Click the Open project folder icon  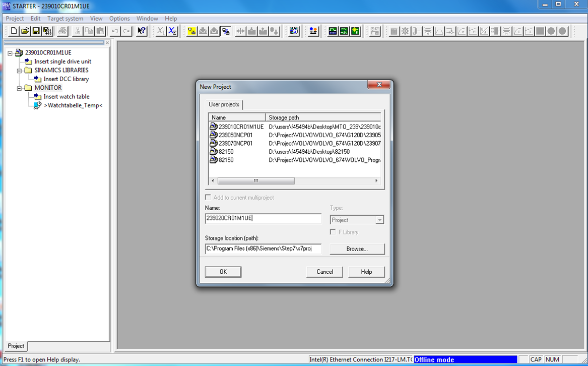25,31
